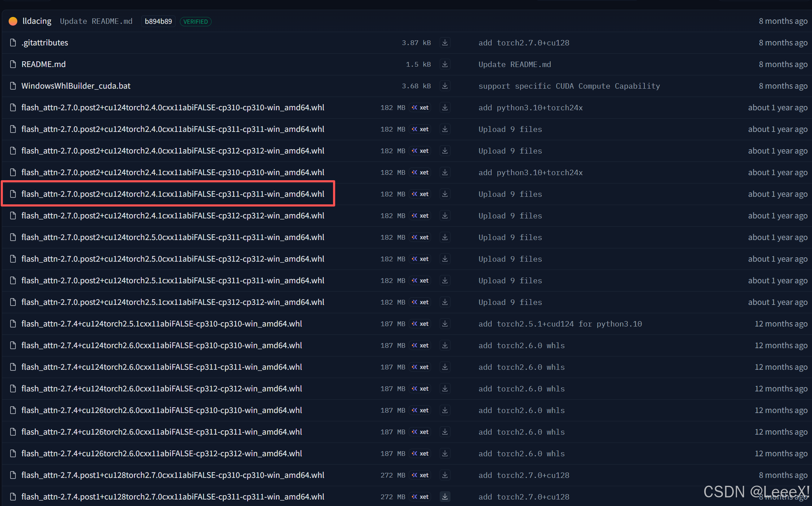Open highlighted flash_attn torch2.4.1 cp311 wheel file
Viewport: 812px width, 506px height.
[x=173, y=194]
